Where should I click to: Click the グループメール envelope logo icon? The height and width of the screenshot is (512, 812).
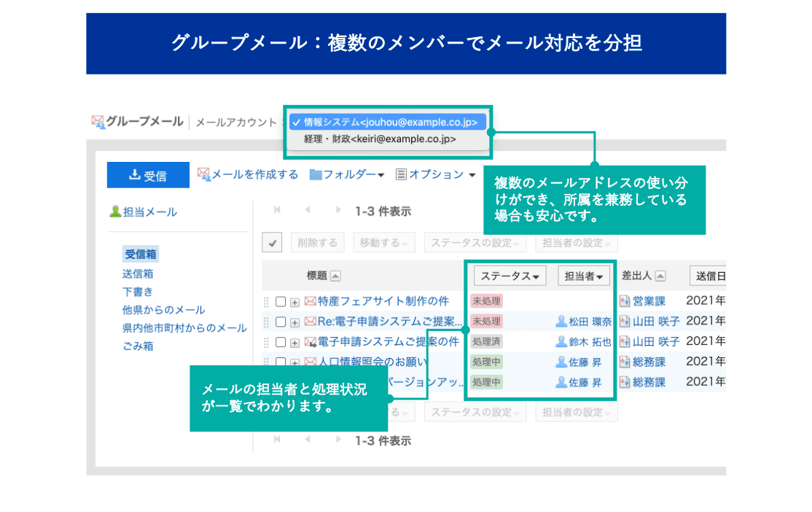coord(97,121)
